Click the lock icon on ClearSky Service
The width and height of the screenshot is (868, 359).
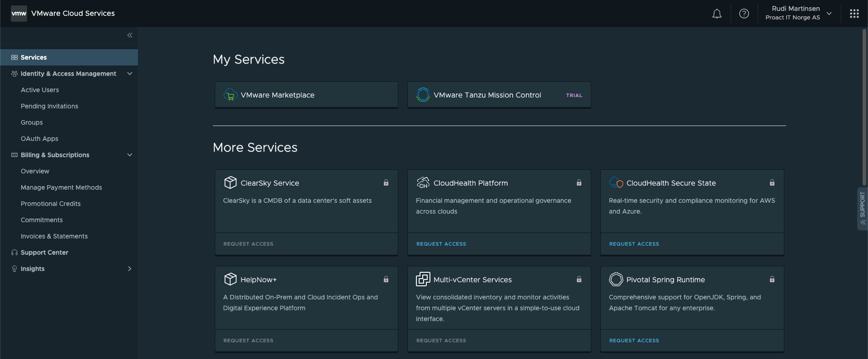(386, 182)
